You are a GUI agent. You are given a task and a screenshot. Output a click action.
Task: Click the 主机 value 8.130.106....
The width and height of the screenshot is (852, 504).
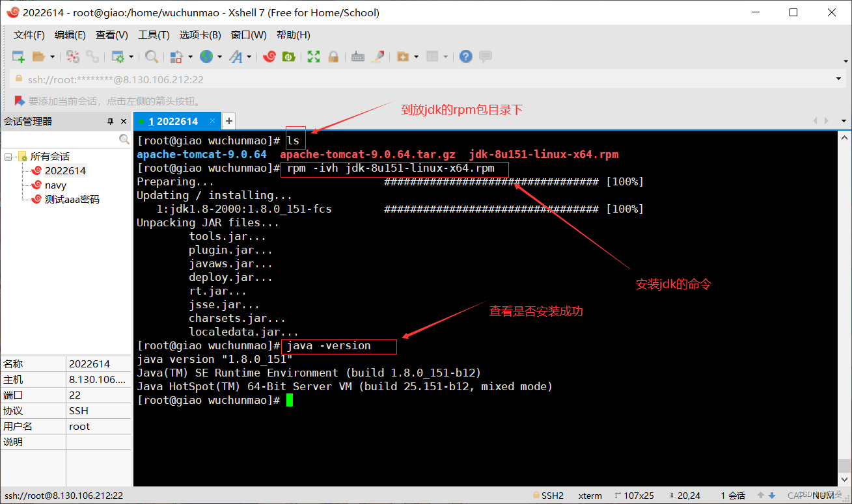(x=98, y=379)
